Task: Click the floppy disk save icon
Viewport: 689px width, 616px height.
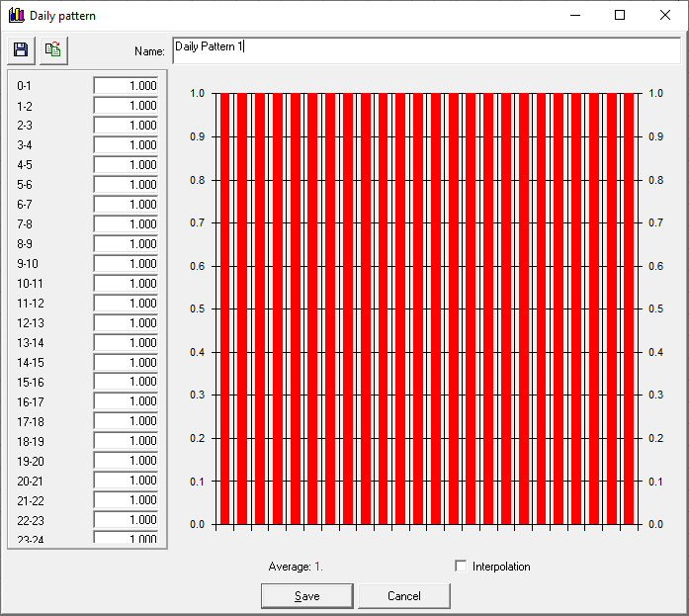Action: coord(21,49)
